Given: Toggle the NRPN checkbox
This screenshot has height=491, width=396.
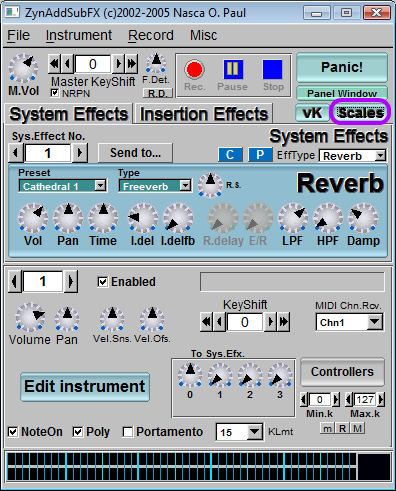Looking at the screenshot, I should point(55,93).
